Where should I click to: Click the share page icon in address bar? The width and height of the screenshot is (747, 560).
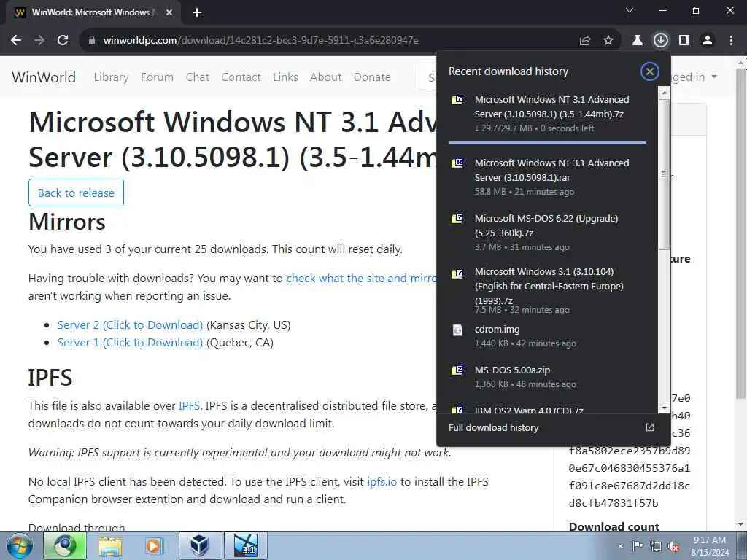[585, 41]
